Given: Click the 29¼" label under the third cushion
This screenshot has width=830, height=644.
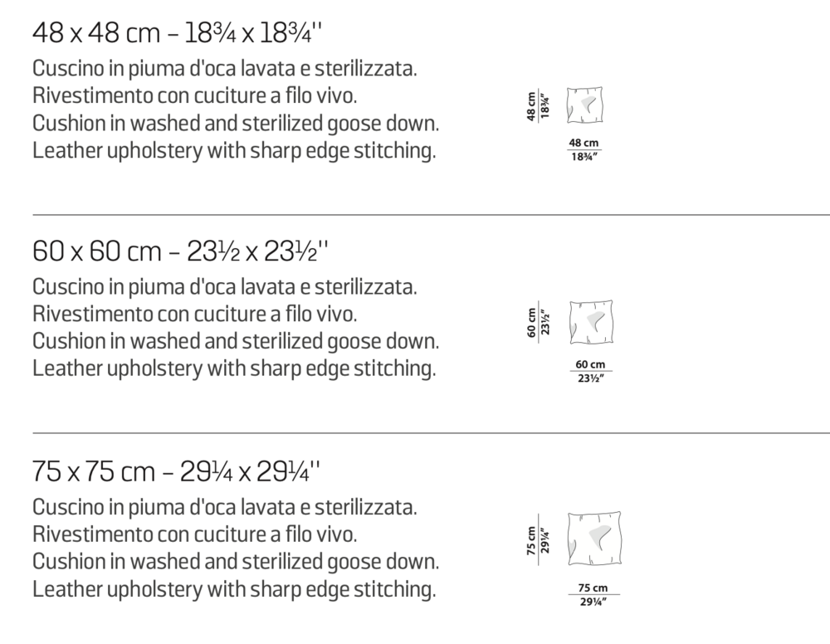Looking at the screenshot, I should pyautogui.click(x=593, y=602).
